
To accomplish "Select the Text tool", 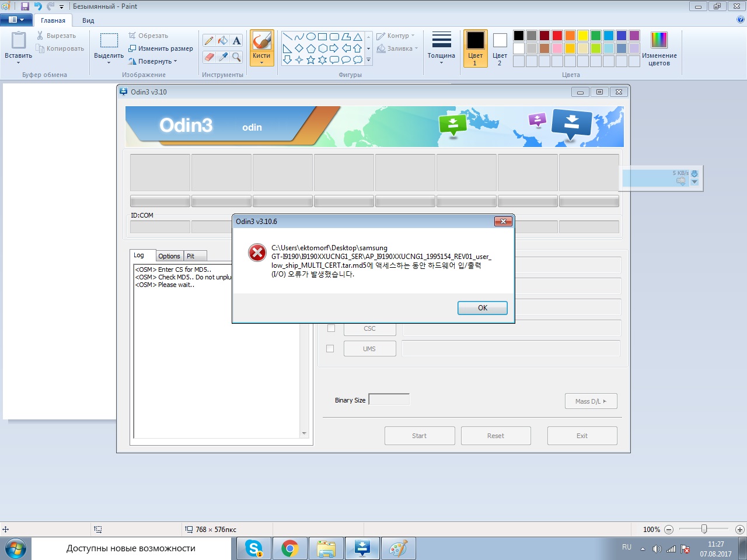I will pos(236,40).
